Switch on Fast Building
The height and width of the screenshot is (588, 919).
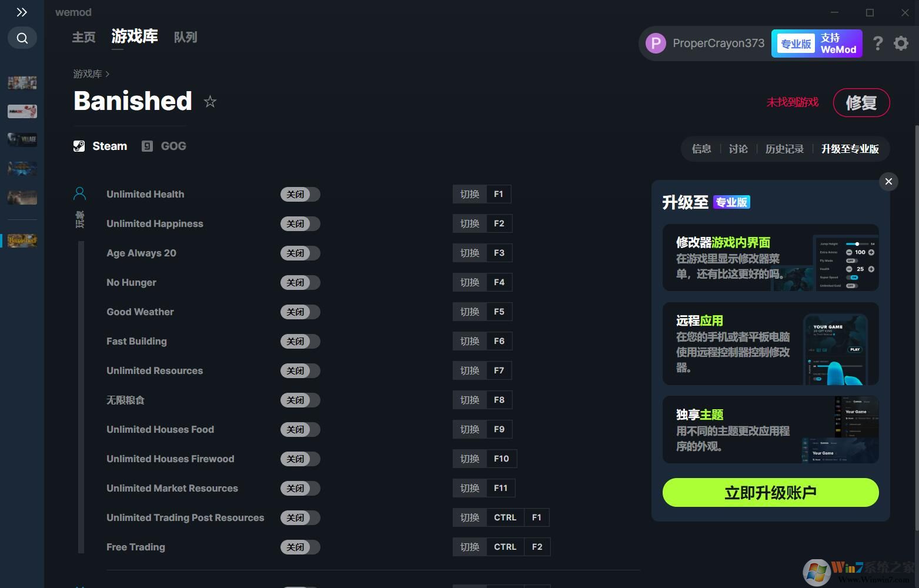[x=300, y=342]
